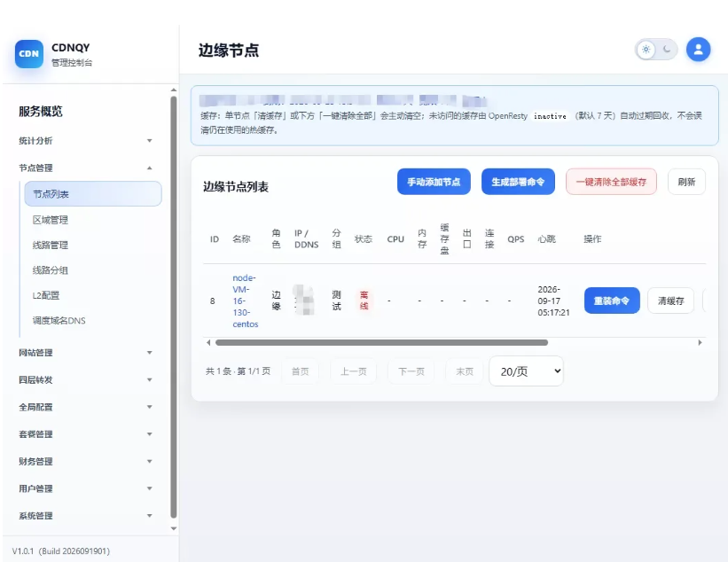Click the 离线 status badge
728x562 pixels.
coord(364,301)
